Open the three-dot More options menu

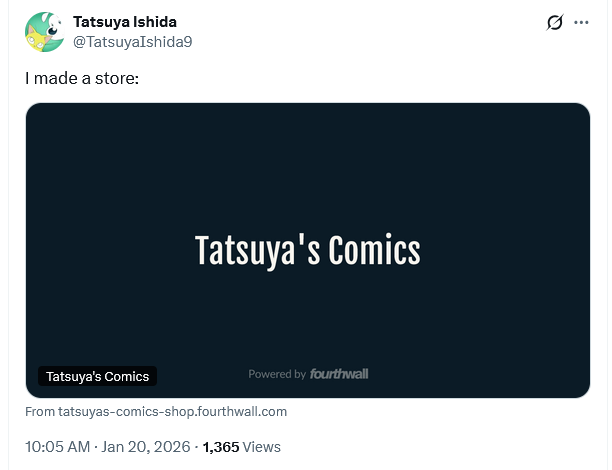coord(581,22)
